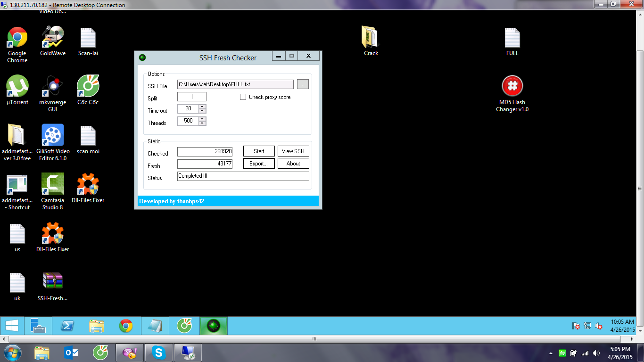Click the Export... button
644x362 pixels.
(x=259, y=164)
